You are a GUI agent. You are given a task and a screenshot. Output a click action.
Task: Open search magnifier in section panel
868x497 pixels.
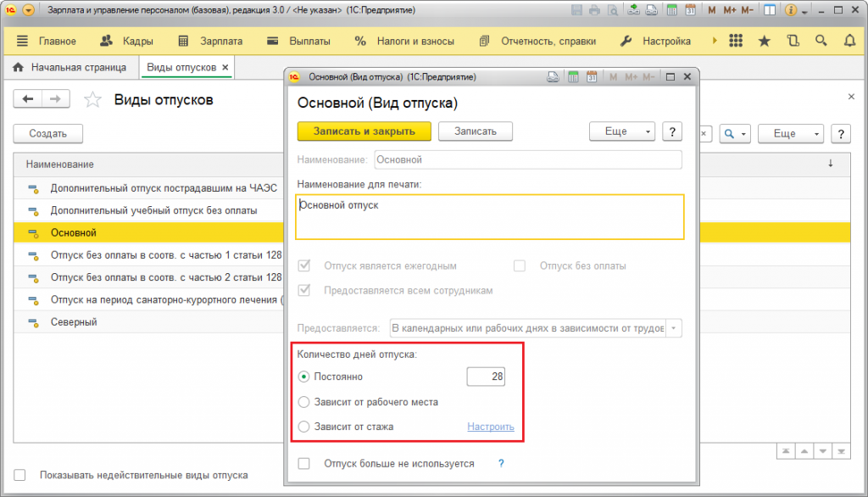(821, 41)
